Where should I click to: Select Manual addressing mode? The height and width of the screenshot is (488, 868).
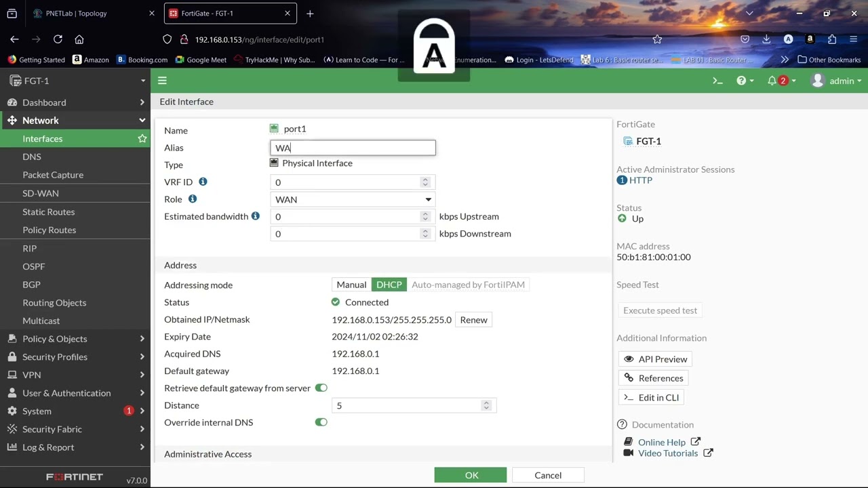(351, 285)
